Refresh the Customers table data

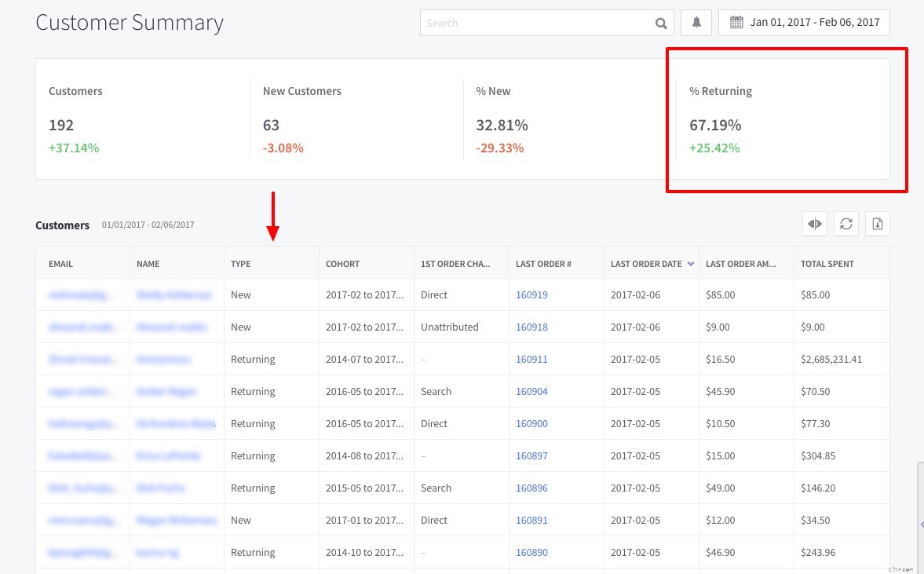tap(845, 224)
